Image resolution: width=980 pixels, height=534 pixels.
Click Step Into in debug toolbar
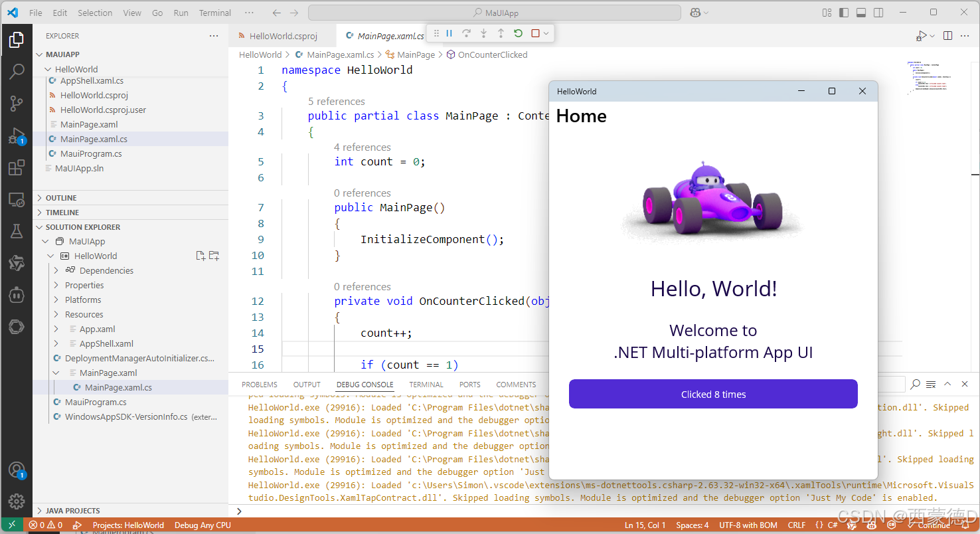484,33
